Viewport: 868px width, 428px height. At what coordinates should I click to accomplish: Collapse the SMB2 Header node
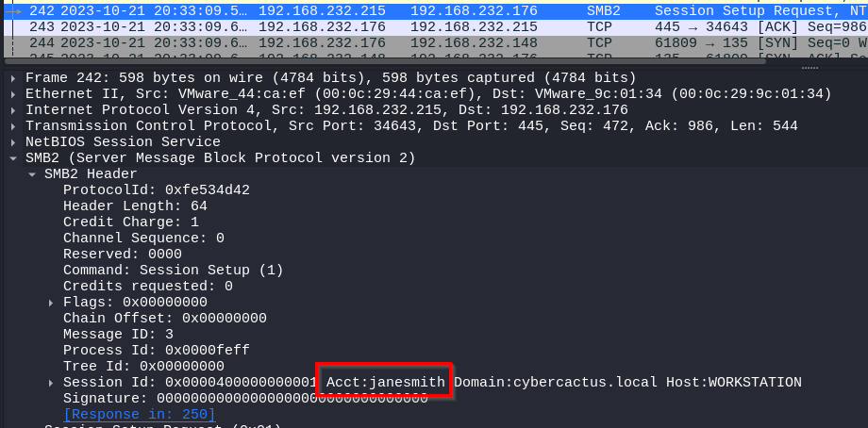(33, 173)
